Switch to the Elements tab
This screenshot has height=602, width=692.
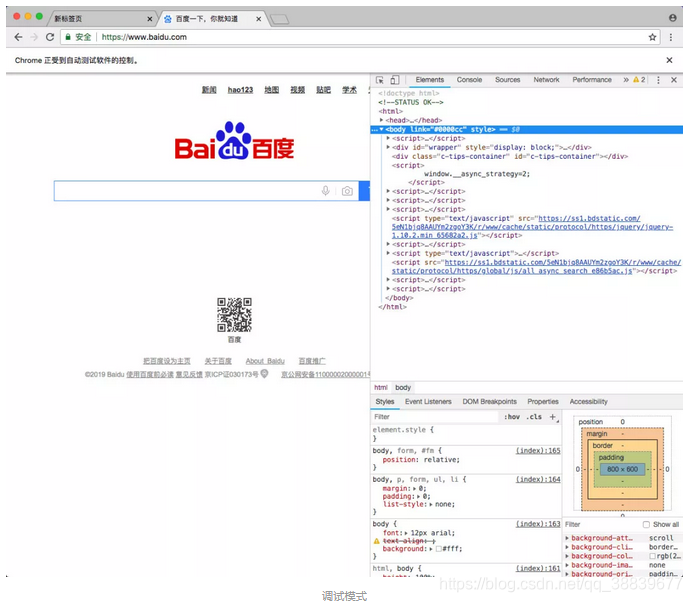click(429, 80)
